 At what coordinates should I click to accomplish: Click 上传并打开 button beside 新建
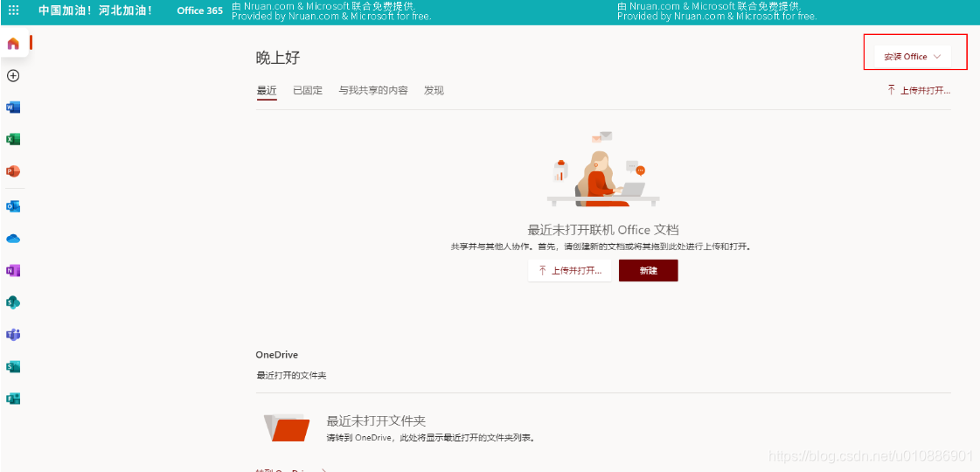coord(569,271)
